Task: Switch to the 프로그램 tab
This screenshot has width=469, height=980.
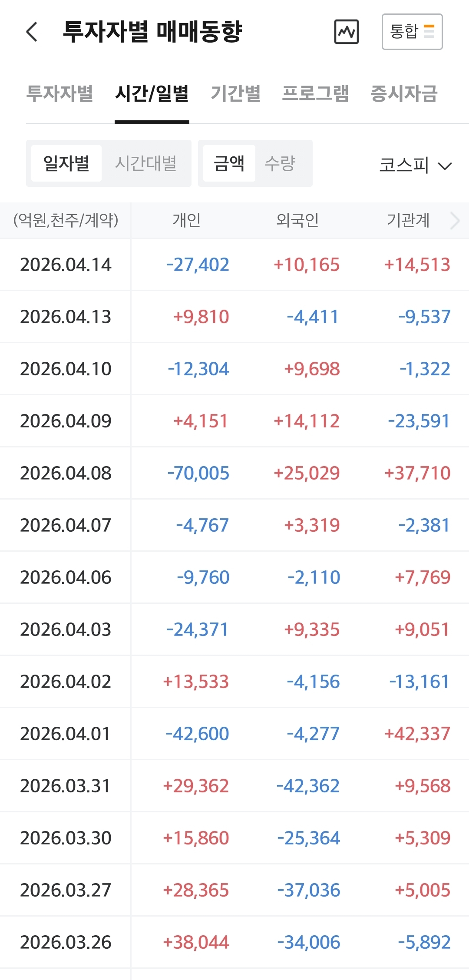Action: coord(315,93)
